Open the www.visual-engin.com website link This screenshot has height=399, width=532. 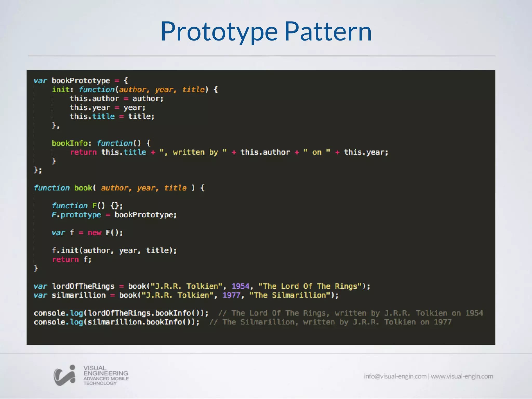(462, 376)
